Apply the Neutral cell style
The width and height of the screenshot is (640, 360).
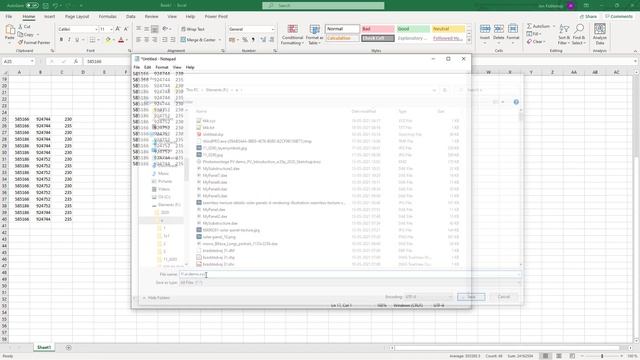click(448, 29)
